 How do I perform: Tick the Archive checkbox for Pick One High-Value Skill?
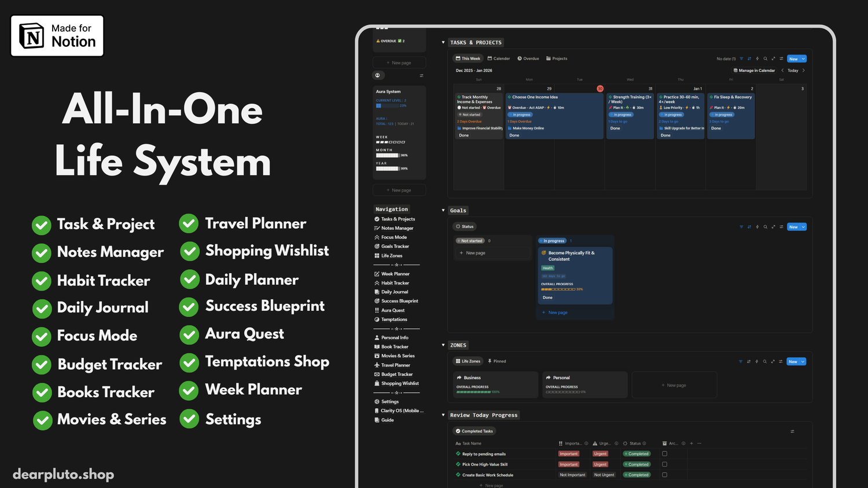664,464
